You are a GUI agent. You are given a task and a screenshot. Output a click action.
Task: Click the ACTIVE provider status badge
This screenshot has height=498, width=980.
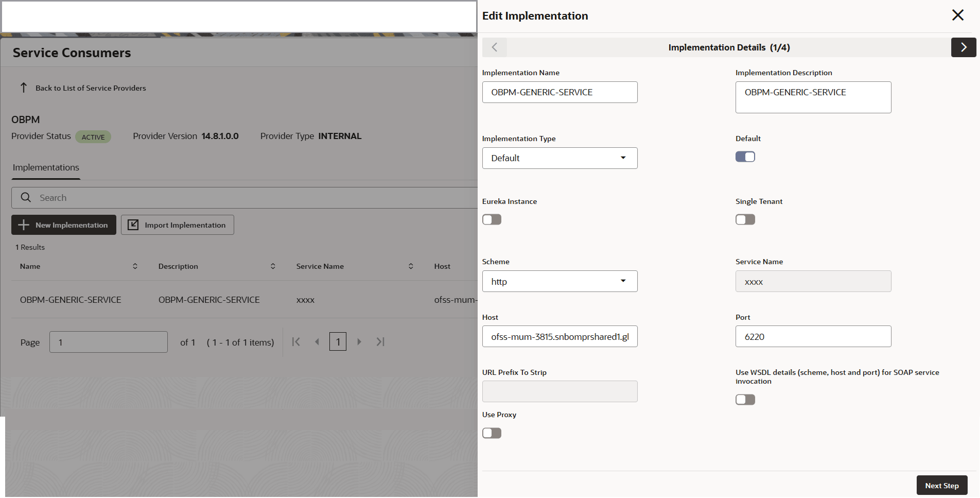point(93,137)
